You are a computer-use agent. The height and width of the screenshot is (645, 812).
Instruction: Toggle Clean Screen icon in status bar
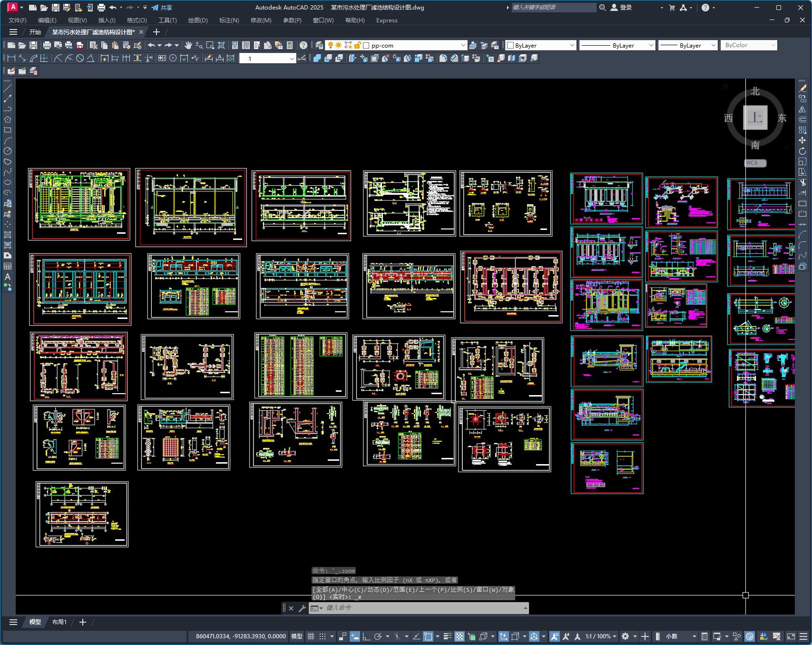[x=791, y=636]
